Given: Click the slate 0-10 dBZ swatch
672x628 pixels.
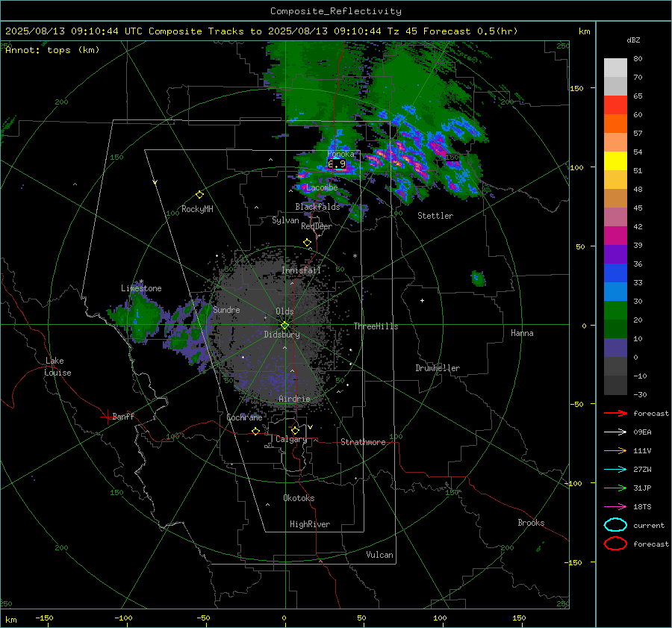Looking at the screenshot, I should [615, 348].
